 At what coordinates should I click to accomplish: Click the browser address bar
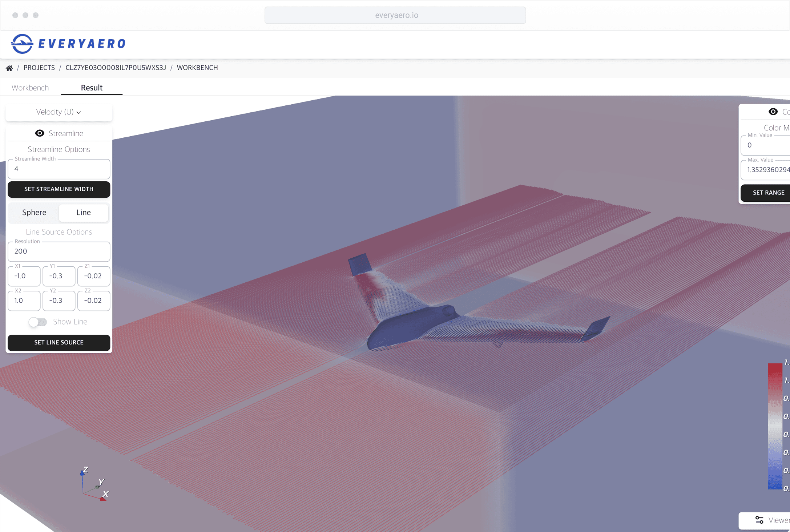(395, 15)
